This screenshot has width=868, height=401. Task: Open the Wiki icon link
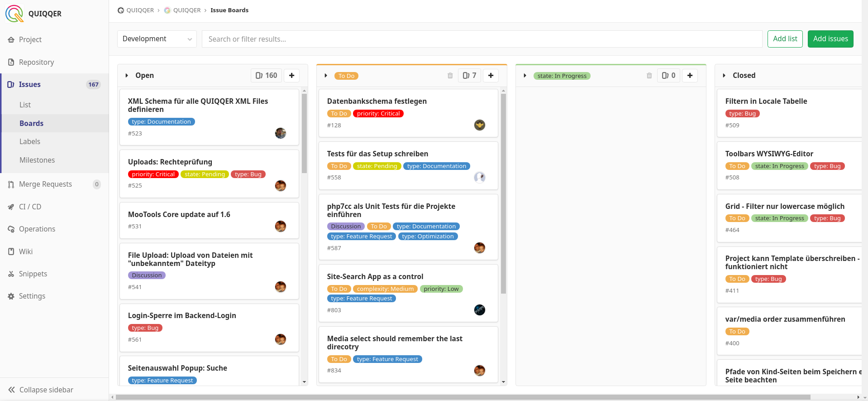pyautogui.click(x=11, y=251)
